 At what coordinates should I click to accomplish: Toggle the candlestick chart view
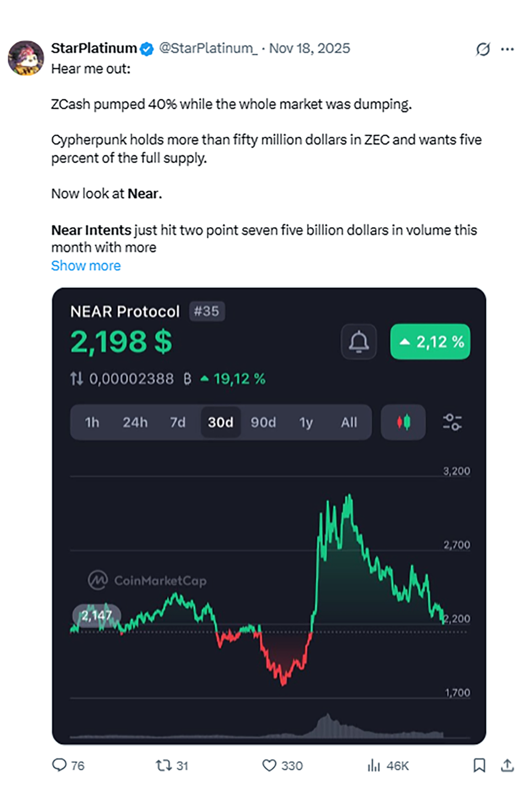click(x=403, y=422)
